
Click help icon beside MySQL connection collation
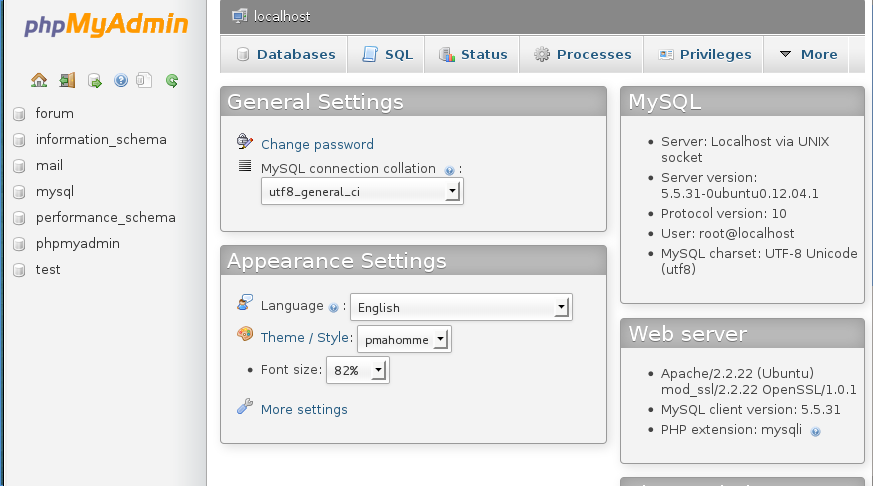pos(449,171)
